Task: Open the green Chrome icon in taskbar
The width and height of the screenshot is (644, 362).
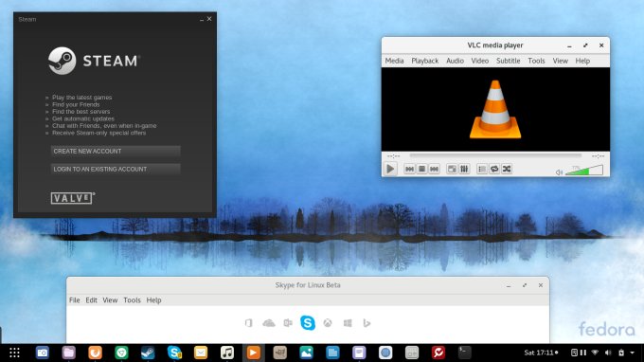Action: click(x=121, y=353)
